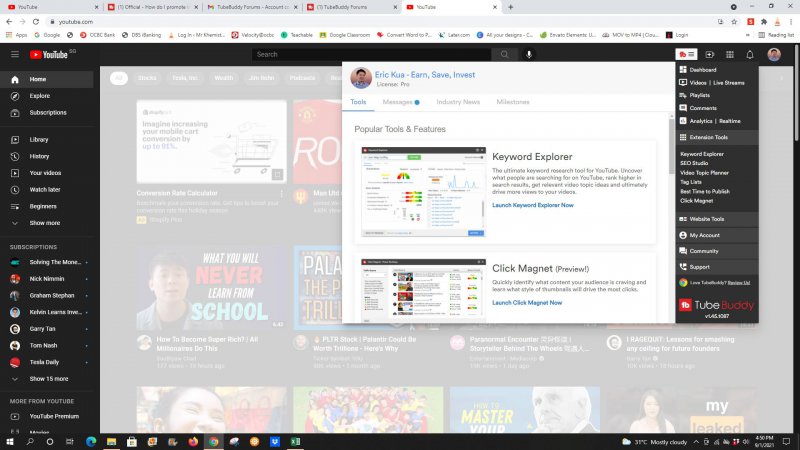Open Dashboard in the TubeBuddy menu
The height and width of the screenshot is (450, 800).
point(702,69)
